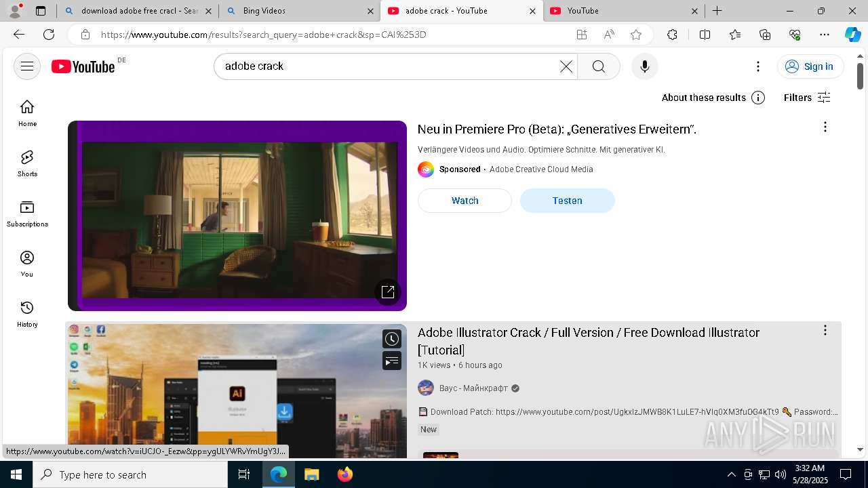Open Subscriptions in the sidebar
This screenshot has height=488, width=868.
click(27, 213)
